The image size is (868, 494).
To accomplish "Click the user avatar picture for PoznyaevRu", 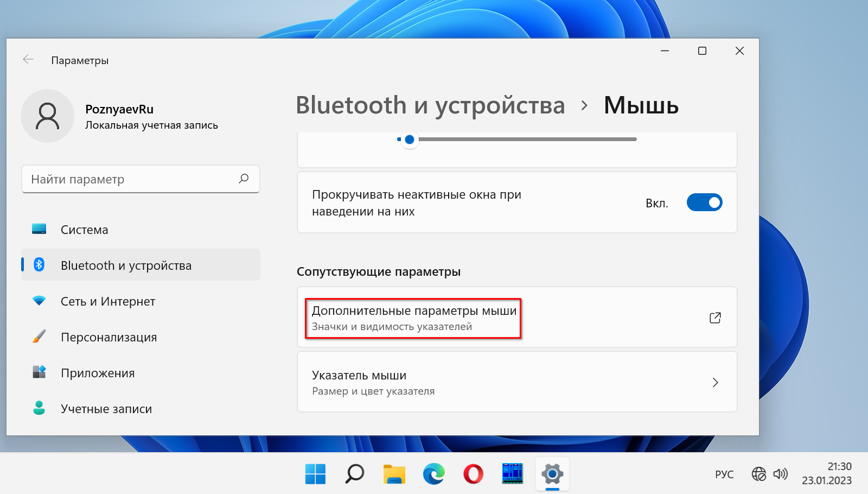I will tap(47, 116).
